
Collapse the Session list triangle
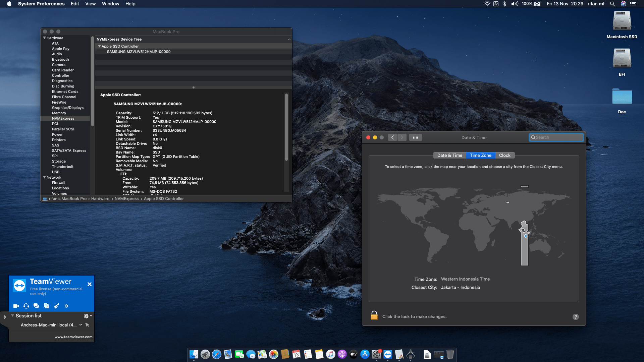(12, 316)
